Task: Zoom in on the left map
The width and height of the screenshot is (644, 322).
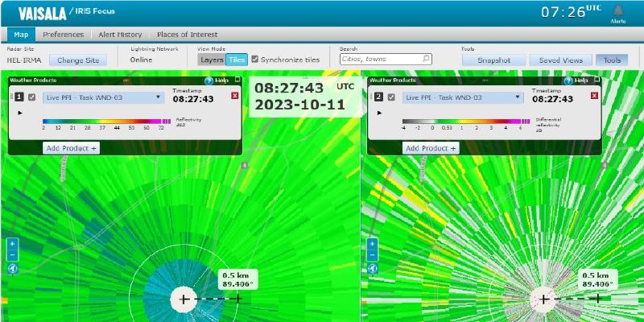Action: click(12, 244)
